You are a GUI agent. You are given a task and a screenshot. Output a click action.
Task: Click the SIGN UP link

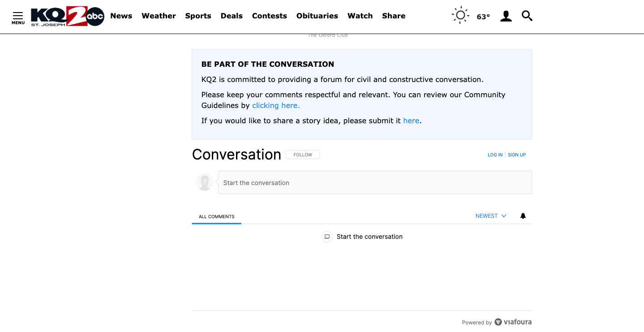(516, 155)
